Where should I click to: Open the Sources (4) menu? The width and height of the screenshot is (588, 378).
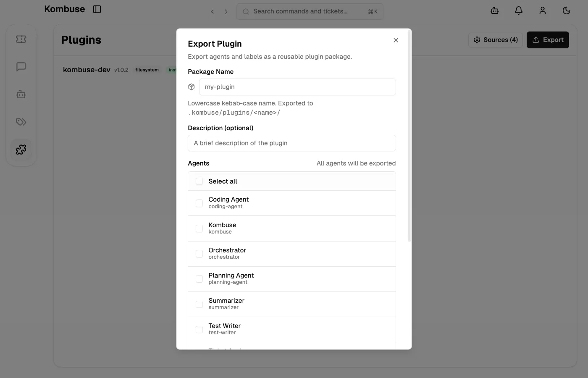[x=495, y=39]
